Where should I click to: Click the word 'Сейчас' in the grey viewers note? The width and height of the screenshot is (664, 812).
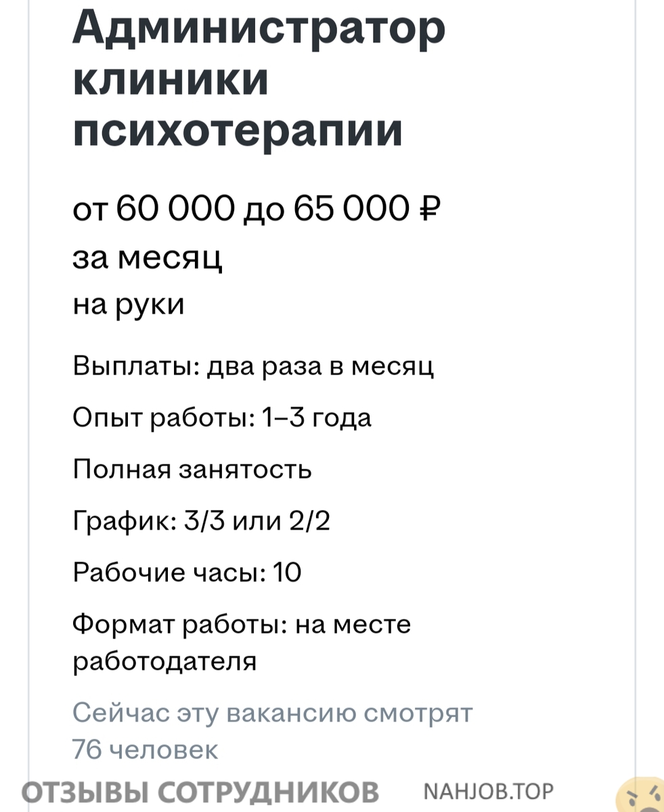(x=120, y=712)
